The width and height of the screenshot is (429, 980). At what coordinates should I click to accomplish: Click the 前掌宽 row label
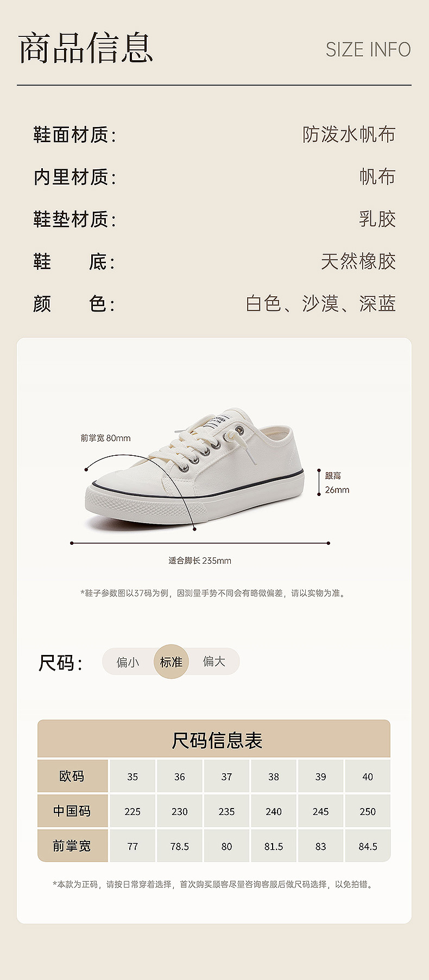(x=72, y=845)
